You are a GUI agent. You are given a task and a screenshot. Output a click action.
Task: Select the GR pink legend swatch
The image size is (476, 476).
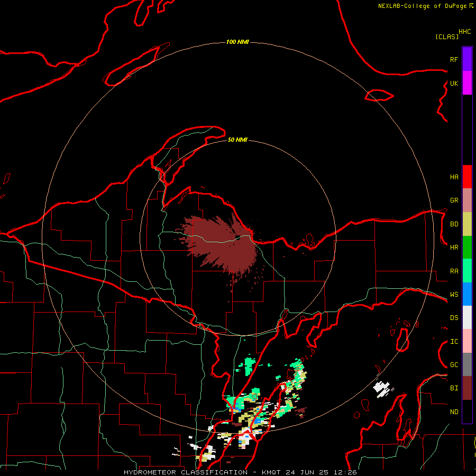[x=467, y=200]
